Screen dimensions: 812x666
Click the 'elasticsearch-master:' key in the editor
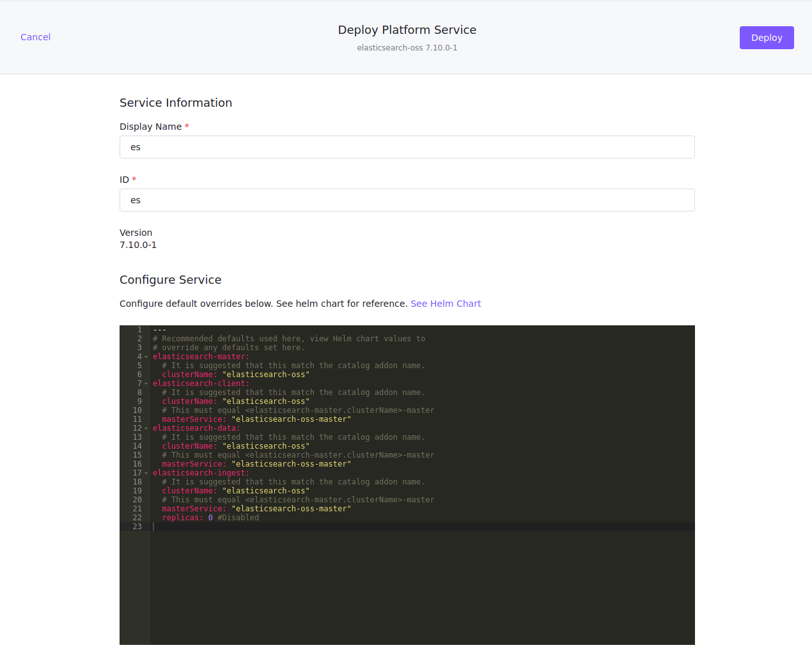pyautogui.click(x=201, y=357)
